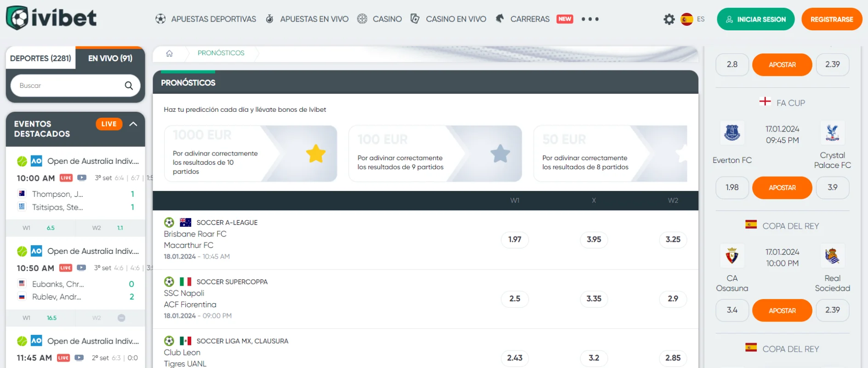Click Apostar in Osasuna vs Real Sociedad card
This screenshot has width=868, height=368.
pos(782,310)
